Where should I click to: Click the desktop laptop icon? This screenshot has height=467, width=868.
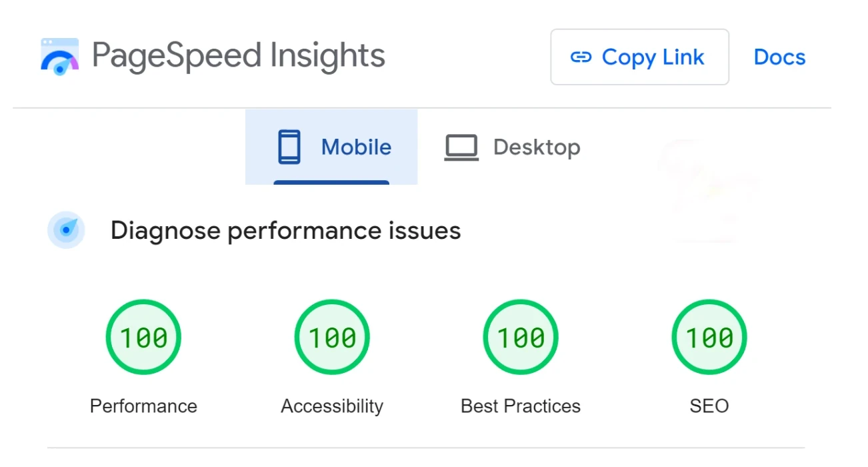pyautogui.click(x=461, y=147)
